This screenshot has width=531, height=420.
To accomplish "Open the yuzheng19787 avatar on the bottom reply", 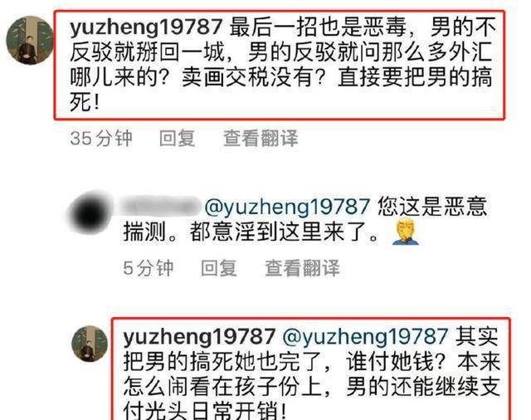I will 90,344.
